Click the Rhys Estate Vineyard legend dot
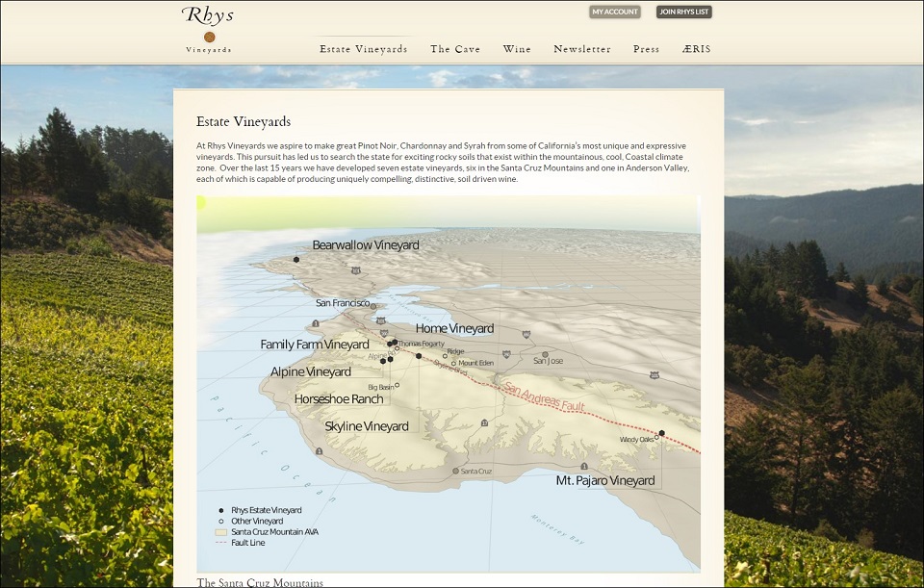Image resolution: width=924 pixels, height=588 pixels. click(221, 510)
